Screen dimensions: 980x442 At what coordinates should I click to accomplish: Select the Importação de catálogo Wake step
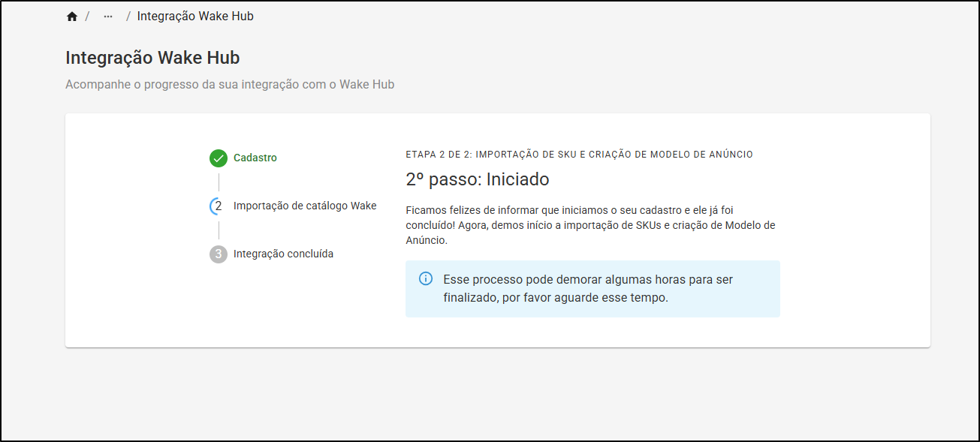305,206
